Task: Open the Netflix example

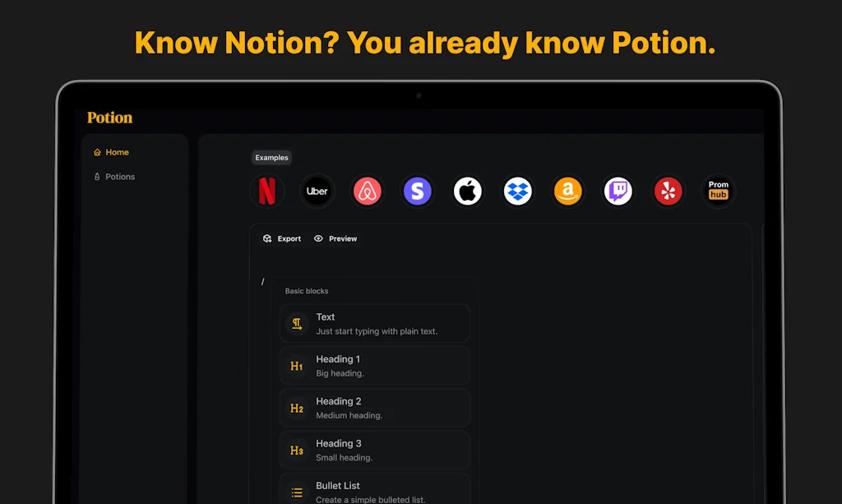Action: (x=266, y=191)
